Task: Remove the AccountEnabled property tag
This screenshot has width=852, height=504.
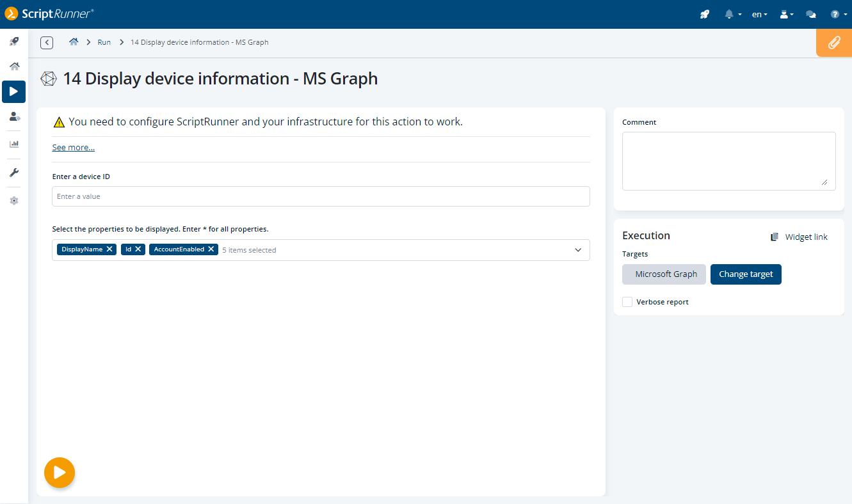Action: click(211, 249)
